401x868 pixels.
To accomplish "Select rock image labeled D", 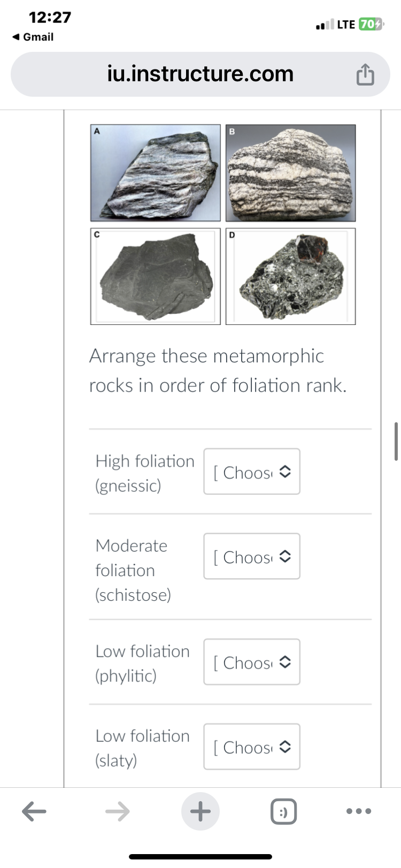I will (290, 276).
